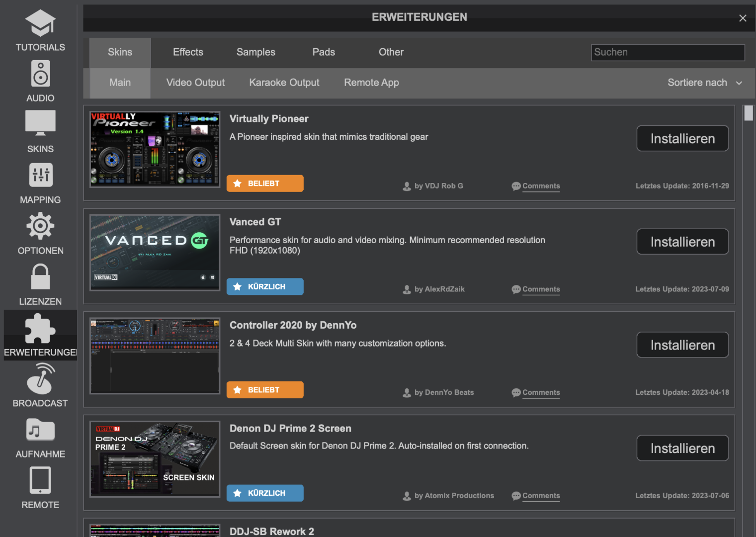Click the extensions list scrollbar handle
The height and width of the screenshot is (537, 756).
pyautogui.click(x=749, y=113)
